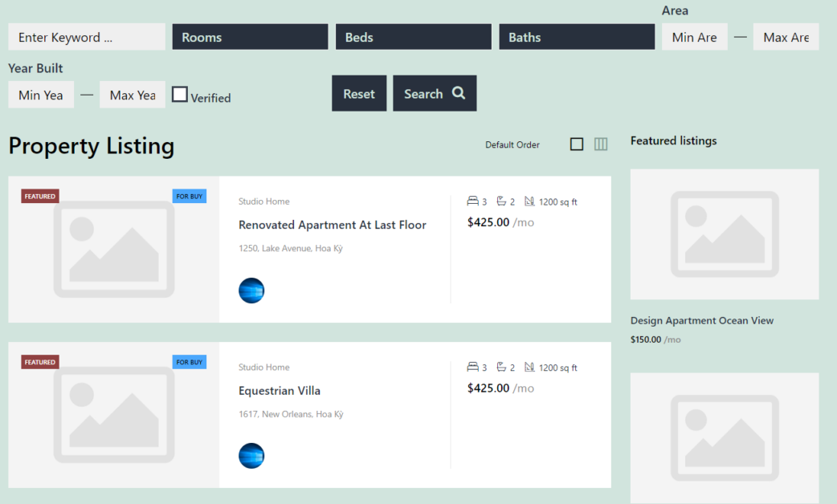Switch to grid columns view icon
The image size is (837, 504).
[601, 144]
